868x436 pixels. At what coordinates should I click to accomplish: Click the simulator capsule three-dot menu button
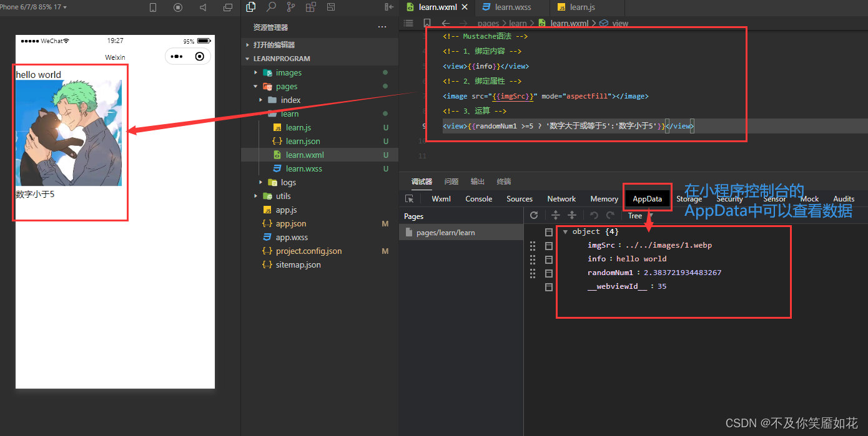click(x=177, y=57)
